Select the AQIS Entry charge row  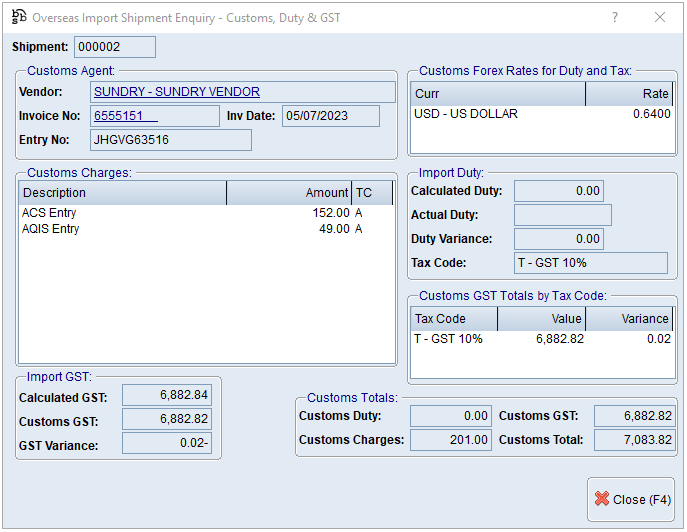[x=200, y=229]
